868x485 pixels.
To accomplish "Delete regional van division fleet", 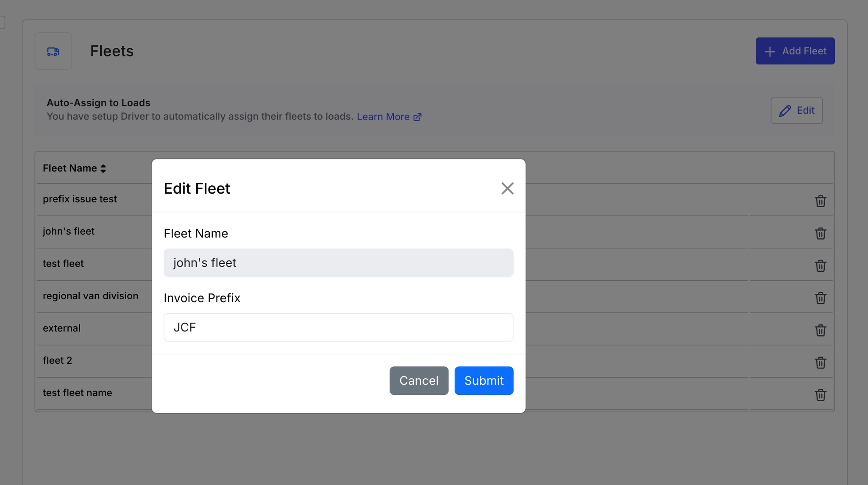I will click(x=821, y=298).
